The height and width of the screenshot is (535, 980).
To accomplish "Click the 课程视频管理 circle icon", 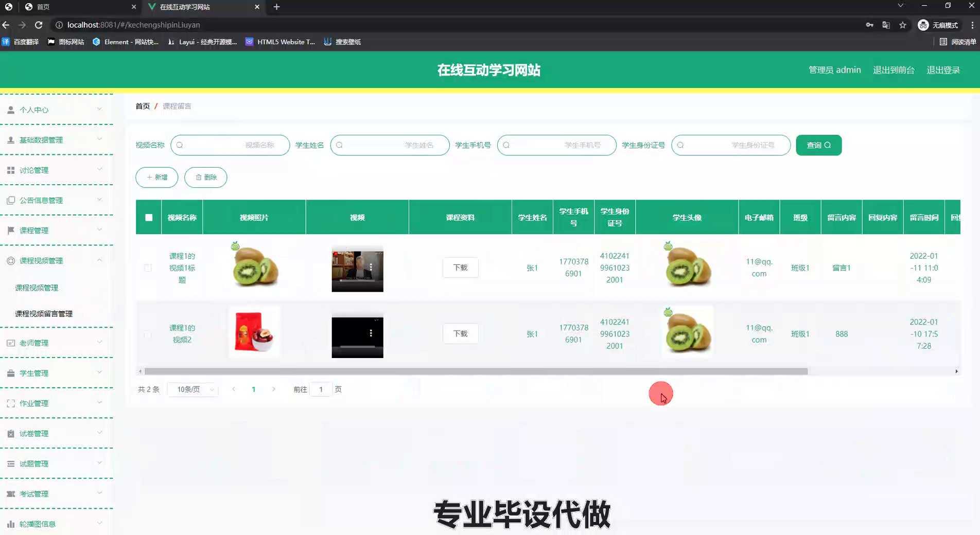I will pyautogui.click(x=11, y=261).
